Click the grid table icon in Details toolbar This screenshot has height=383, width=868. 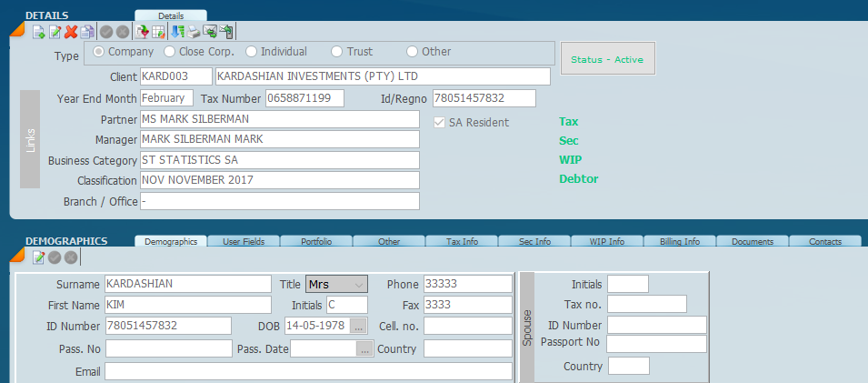coord(158,32)
